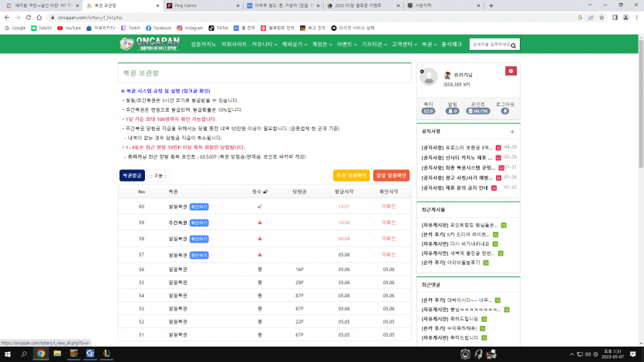Open the 쪽지 message envelope badge
644x362 pixels.
[428, 111]
